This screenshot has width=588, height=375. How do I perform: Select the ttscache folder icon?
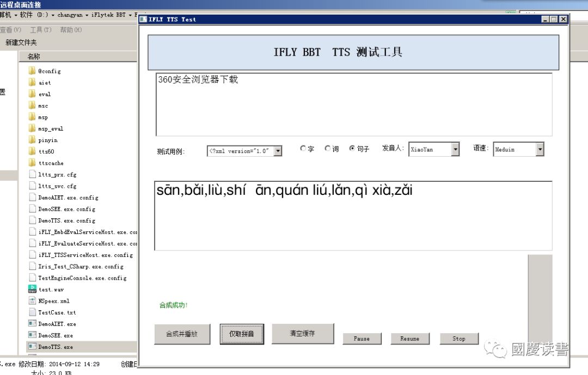pos(32,163)
